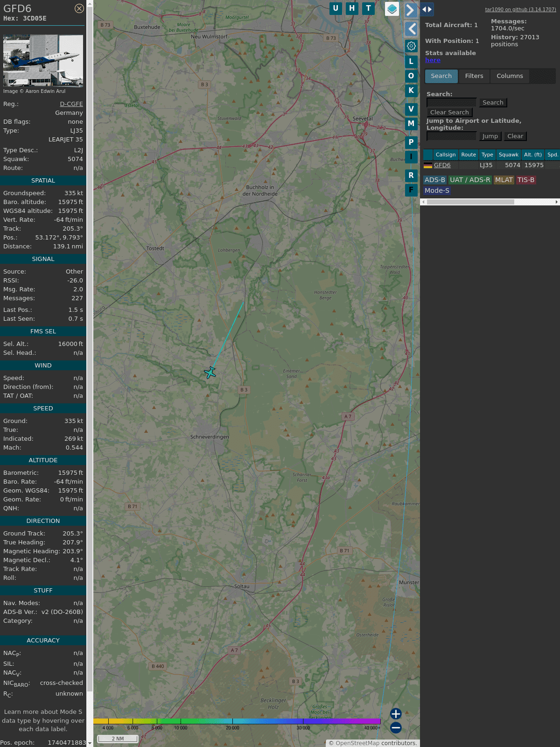Focus the Jump to Airport input field
Screen dimensions: 560x747
tap(451, 136)
